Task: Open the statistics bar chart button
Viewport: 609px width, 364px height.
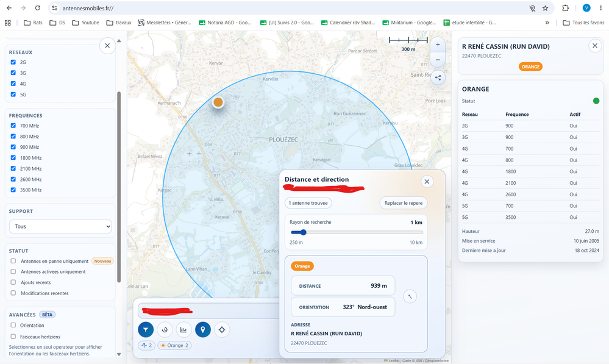Action: [183, 330]
